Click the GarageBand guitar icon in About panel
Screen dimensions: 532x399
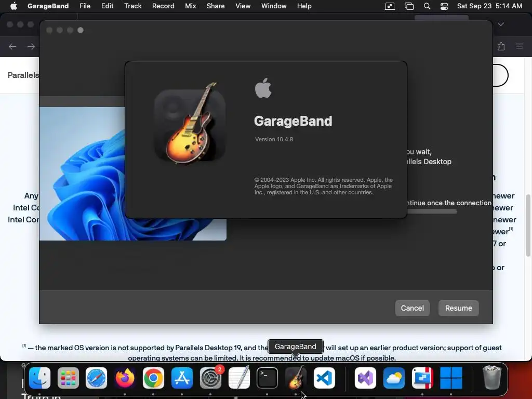tap(190, 124)
